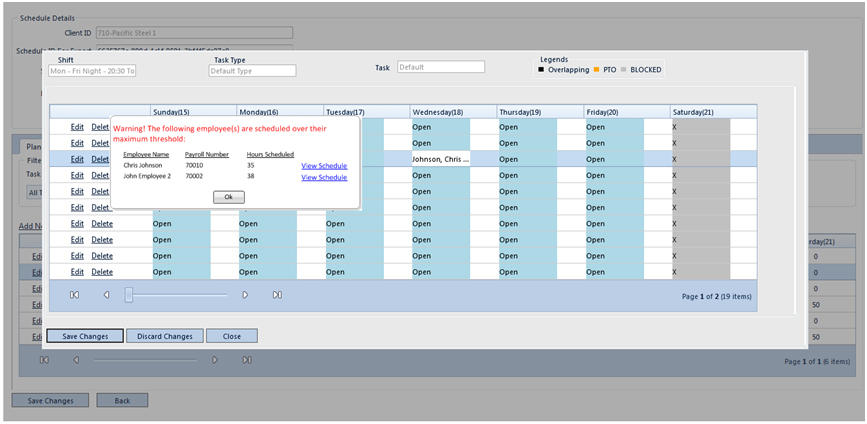
Task: Click next-page arrow in background schedule pager
Action: tap(215, 360)
